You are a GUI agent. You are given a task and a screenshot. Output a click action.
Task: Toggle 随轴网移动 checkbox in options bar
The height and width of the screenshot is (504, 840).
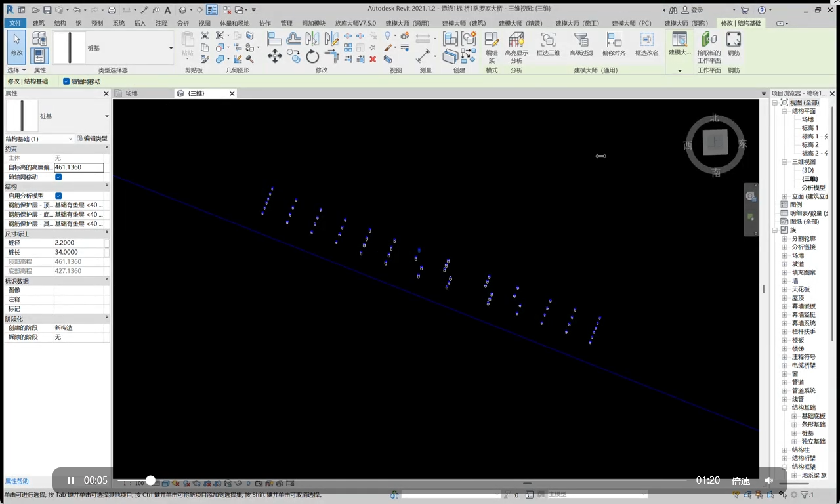66,81
